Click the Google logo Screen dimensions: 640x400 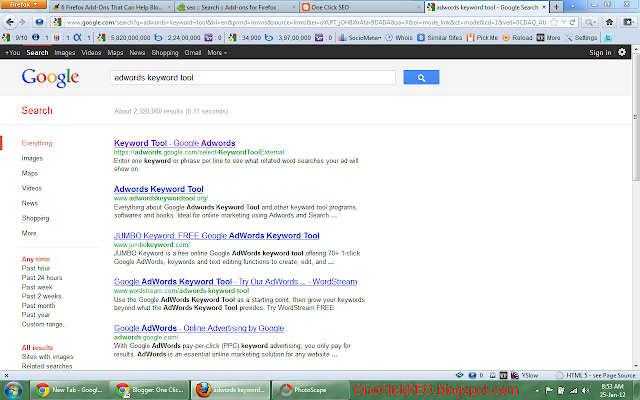(50, 78)
